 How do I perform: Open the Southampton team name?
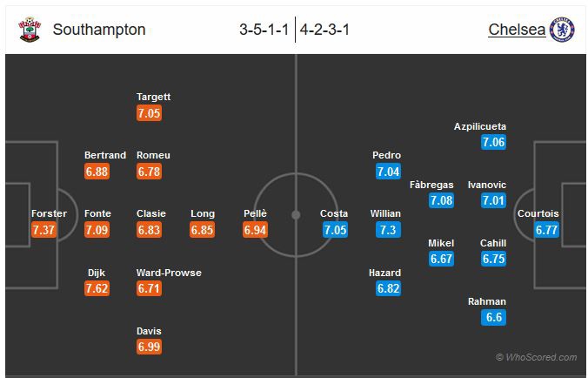(99, 30)
